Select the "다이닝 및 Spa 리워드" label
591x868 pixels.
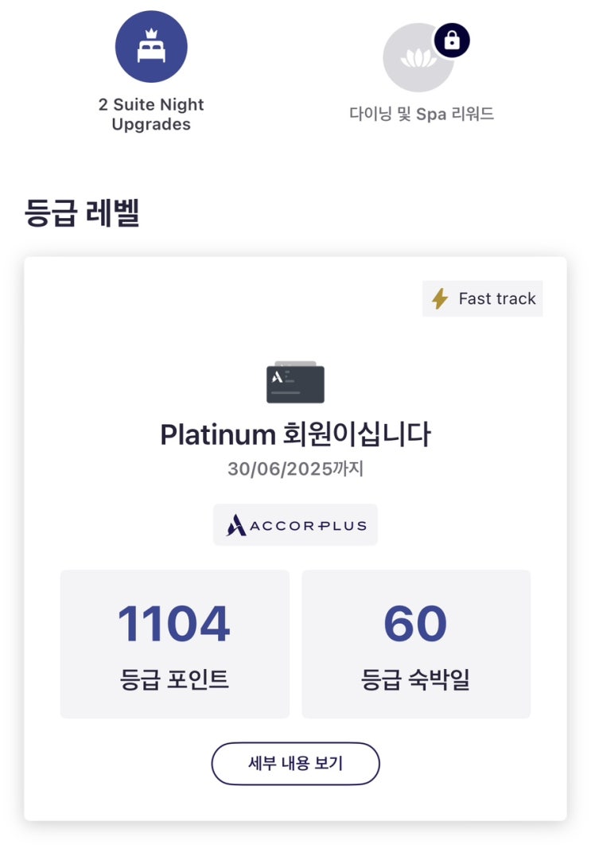[422, 114]
